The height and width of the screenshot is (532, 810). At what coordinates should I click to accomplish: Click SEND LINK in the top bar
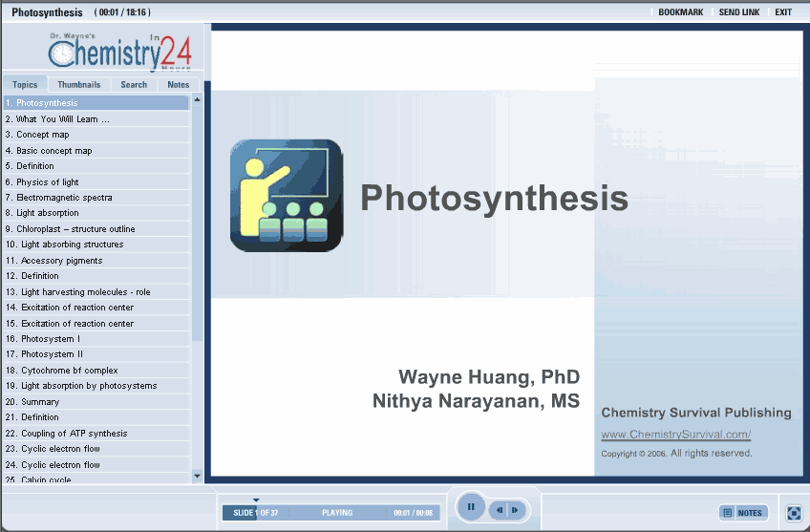coord(739,12)
